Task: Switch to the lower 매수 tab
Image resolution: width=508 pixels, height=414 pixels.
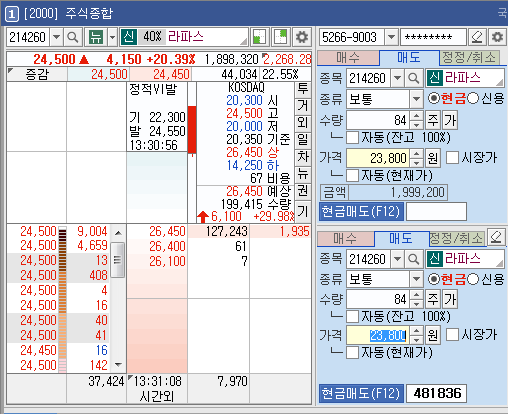Action: [345, 239]
